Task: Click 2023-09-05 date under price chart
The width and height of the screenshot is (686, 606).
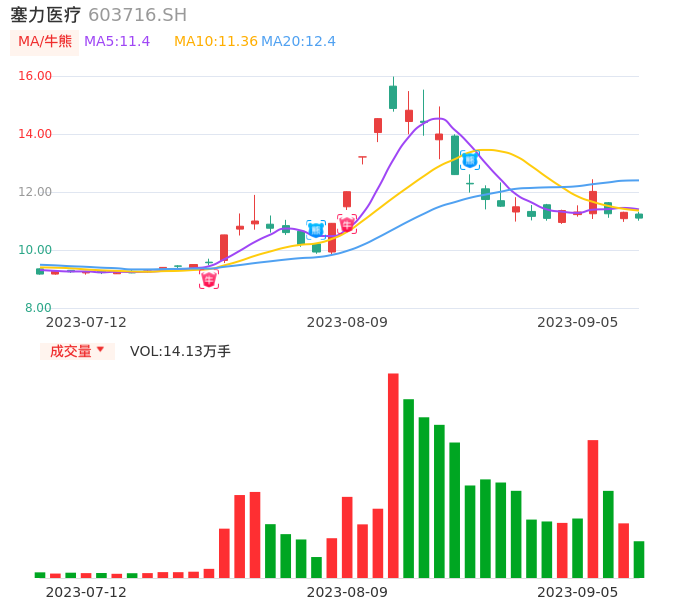Action: [578, 322]
